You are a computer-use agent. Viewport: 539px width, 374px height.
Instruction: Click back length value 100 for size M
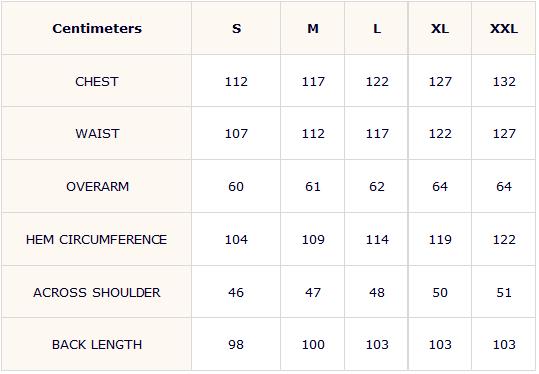[x=313, y=344]
